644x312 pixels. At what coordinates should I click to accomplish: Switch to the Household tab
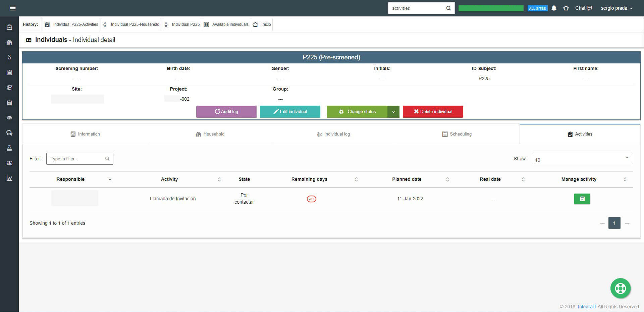click(x=210, y=134)
